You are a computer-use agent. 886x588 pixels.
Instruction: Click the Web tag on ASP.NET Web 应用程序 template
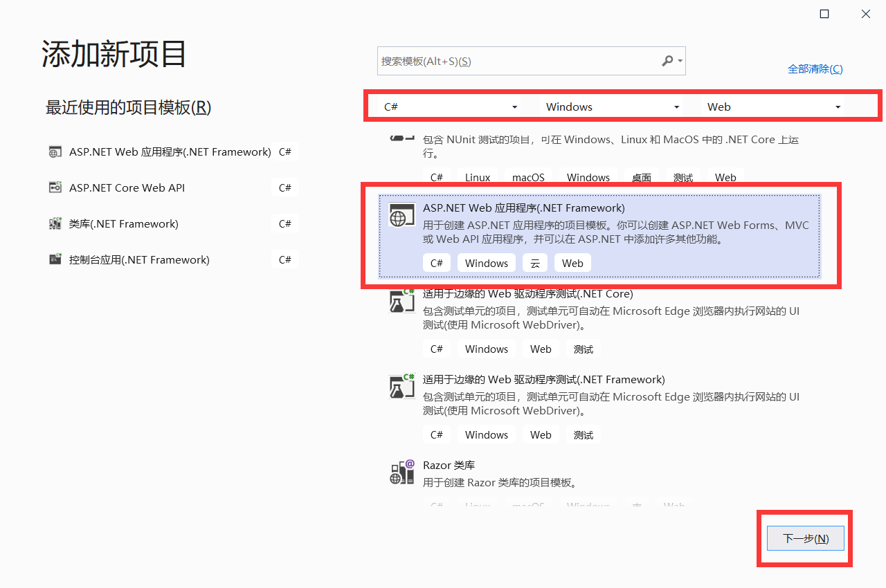click(572, 264)
